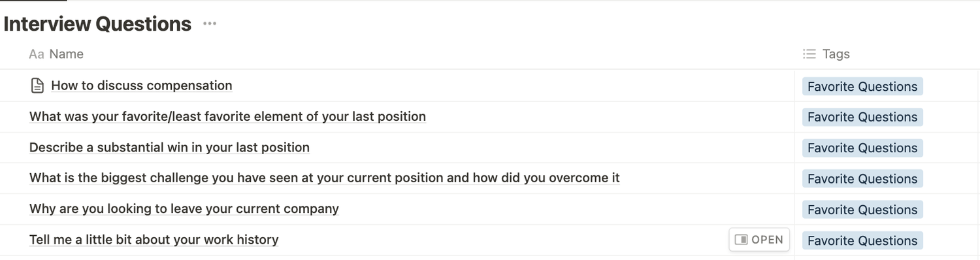The height and width of the screenshot is (260, 980).
Task: Click Favorite Questions tag on leave company row
Action: [x=862, y=210]
